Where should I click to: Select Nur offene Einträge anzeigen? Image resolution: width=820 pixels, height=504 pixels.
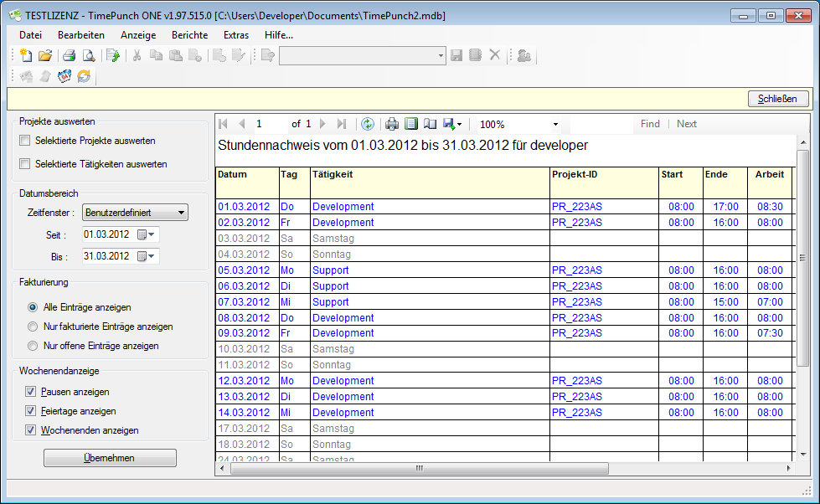33,346
